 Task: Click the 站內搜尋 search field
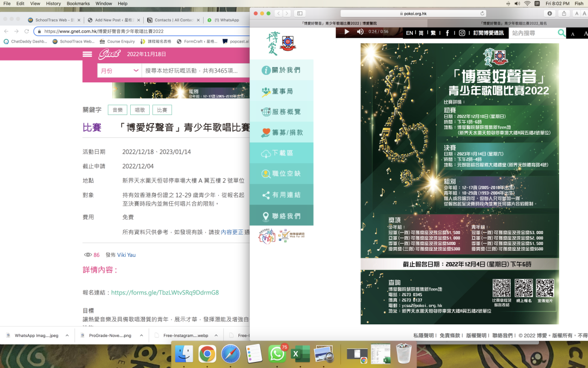pyautogui.click(x=533, y=33)
